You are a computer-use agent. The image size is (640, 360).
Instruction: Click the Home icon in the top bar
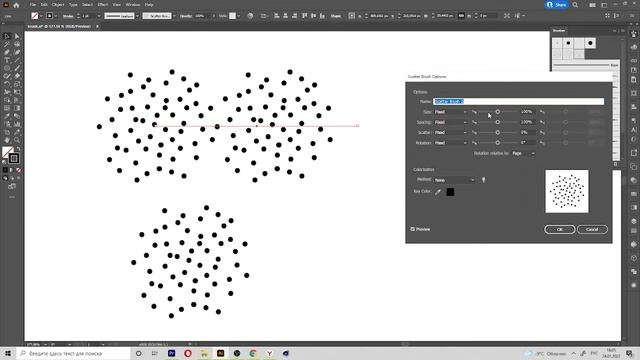pos(16,5)
